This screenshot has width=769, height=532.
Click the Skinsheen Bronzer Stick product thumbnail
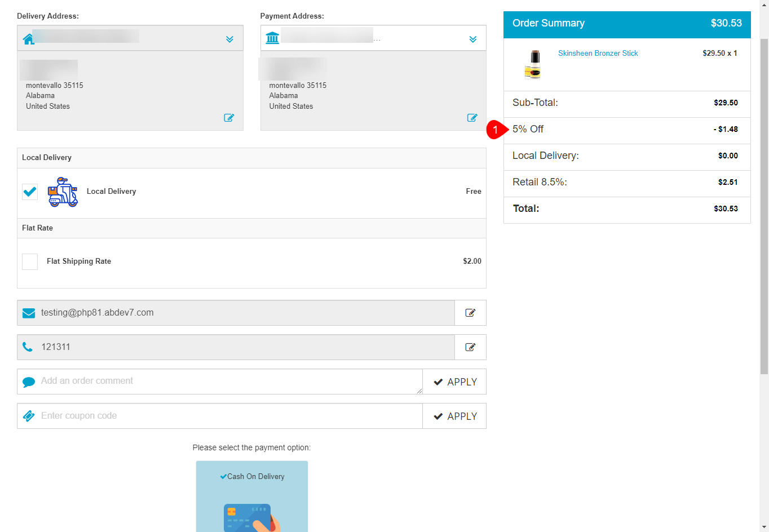coord(533,64)
